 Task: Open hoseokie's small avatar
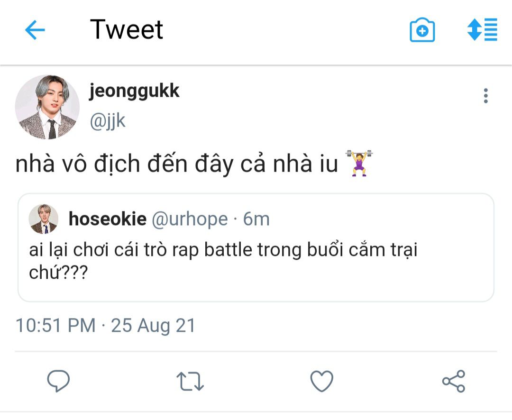[x=44, y=219]
